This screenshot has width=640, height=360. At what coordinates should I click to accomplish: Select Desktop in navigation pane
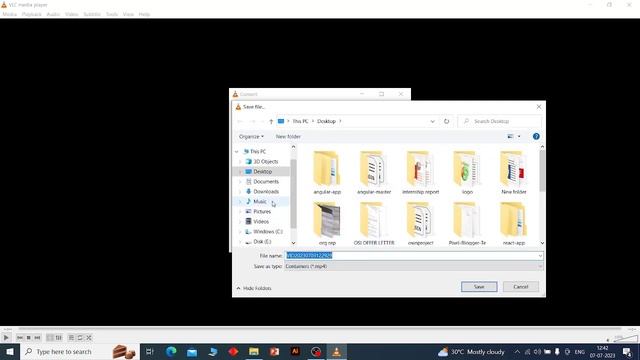[262, 171]
